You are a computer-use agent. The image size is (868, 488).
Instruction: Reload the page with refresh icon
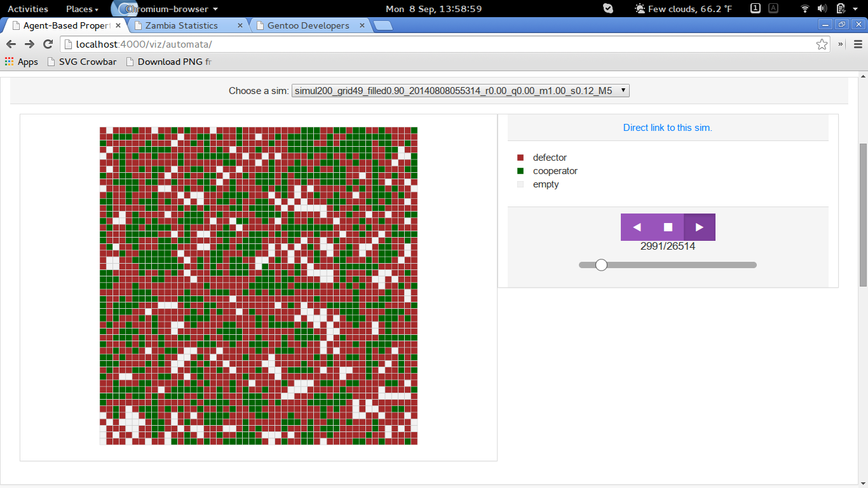click(48, 44)
